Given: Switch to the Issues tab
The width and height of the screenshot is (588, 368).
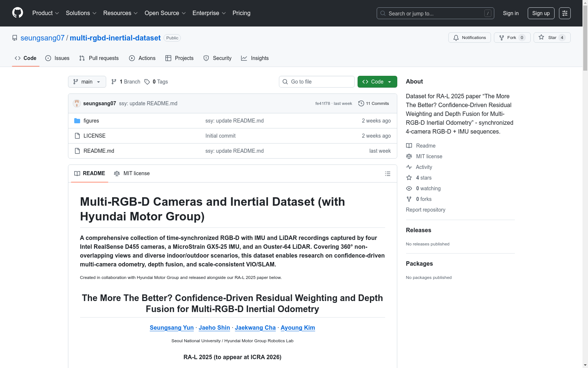Looking at the screenshot, I should (57, 58).
